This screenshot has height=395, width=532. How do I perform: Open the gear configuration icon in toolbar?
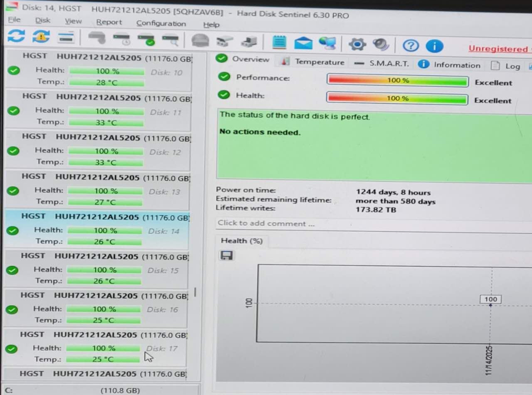point(357,44)
